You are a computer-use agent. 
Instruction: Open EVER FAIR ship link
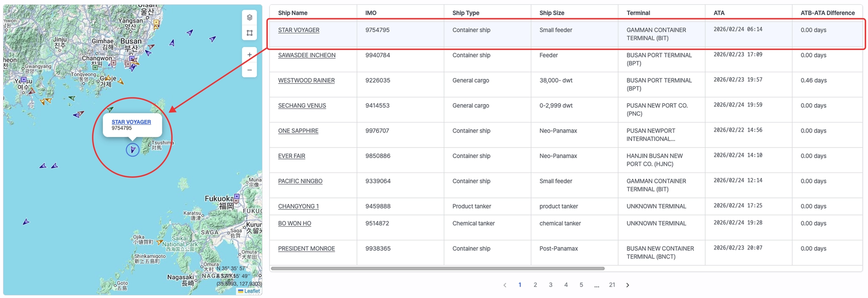(x=292, y=156)
